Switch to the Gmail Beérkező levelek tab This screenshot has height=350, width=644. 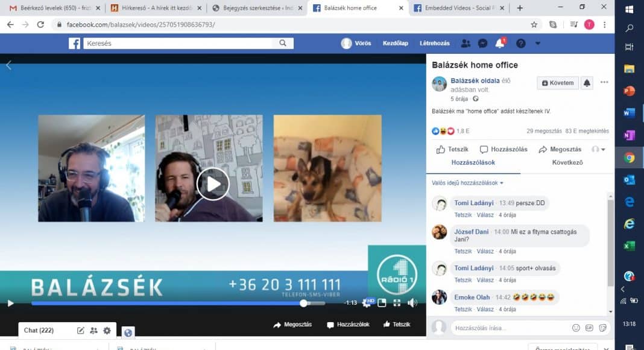[x=55, y=8]
